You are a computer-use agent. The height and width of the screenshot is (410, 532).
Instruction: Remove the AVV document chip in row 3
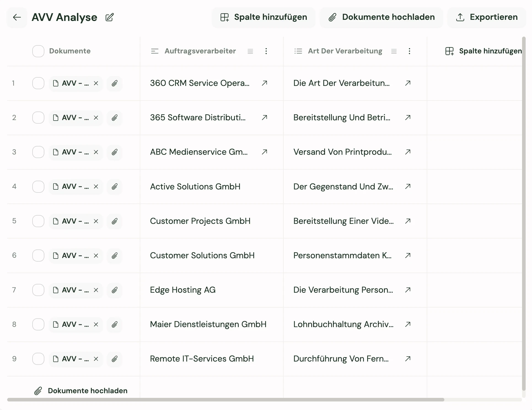(x=96, y=152)
